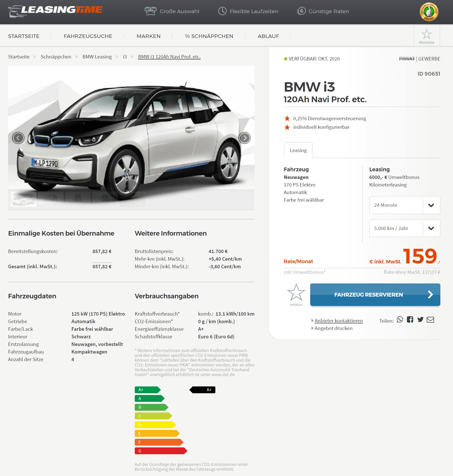Show previous car image with left arrow
Screen dimensions: 453x476
pyautogui.click(x=18, y=138)
